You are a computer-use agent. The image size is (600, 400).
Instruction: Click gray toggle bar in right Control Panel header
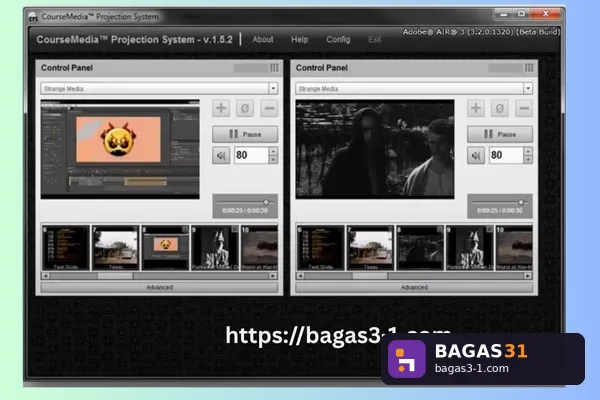(506, 68)
